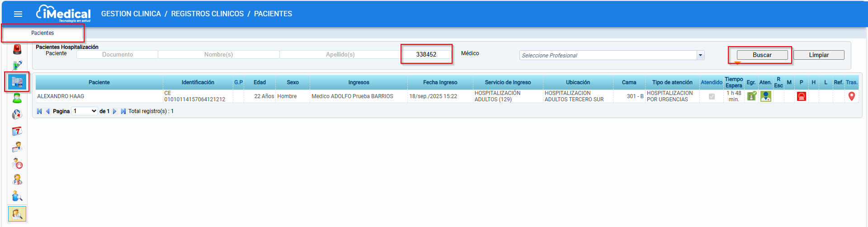Select the hospital building sidebar icon
Image resolution: width=868 pixels, height=227 pixels.
tap(17, 82)
